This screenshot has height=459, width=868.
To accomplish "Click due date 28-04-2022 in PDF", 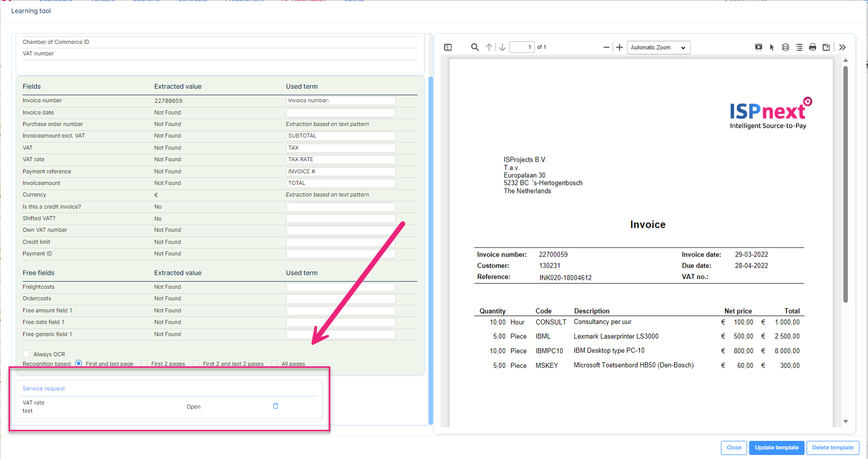I will pyautogui.click(x=751, y=266).
